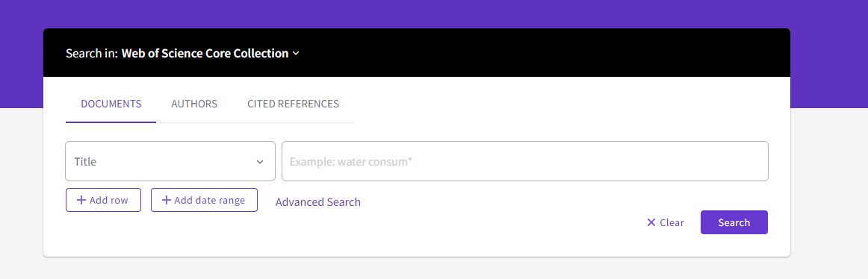Click the plus icon on Add row
The width and height of the screenshot is (868, 279).
(81, 200)
